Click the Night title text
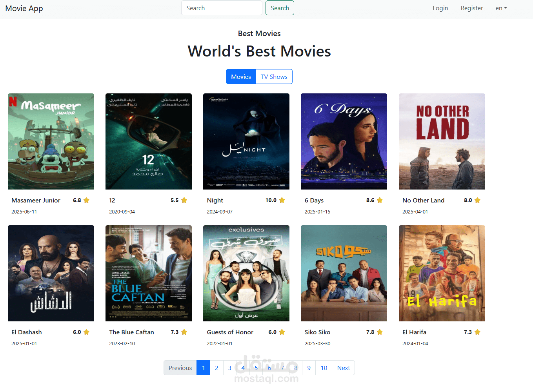The width and height of the screenshot is (533, 392). point(215,201)
